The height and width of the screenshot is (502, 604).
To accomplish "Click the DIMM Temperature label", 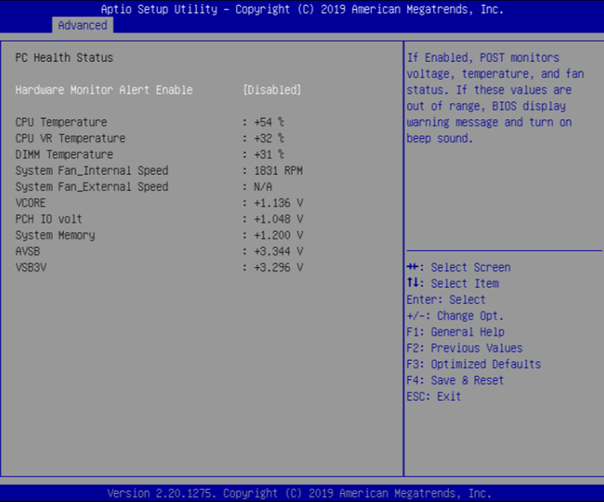I will click(64, 154).
